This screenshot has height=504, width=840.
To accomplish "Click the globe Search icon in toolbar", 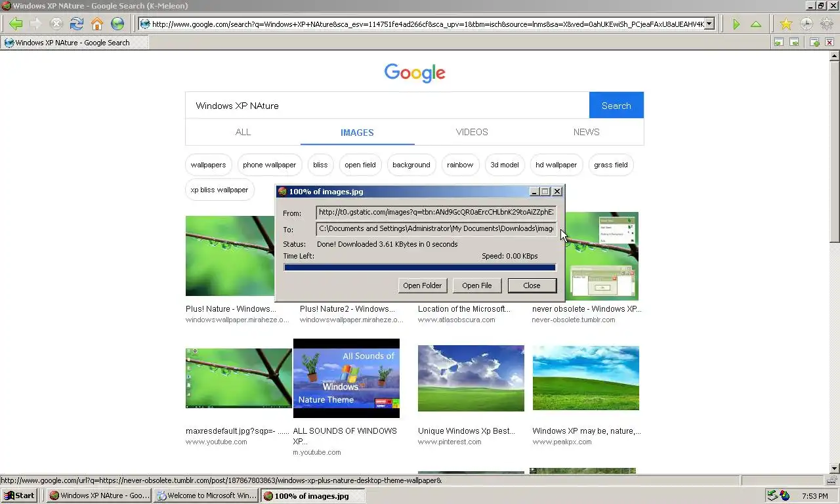I will click(117, 24).
